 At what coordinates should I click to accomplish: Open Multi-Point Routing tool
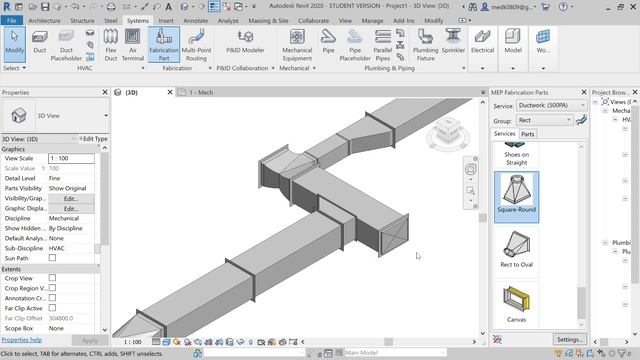[196, 45]
